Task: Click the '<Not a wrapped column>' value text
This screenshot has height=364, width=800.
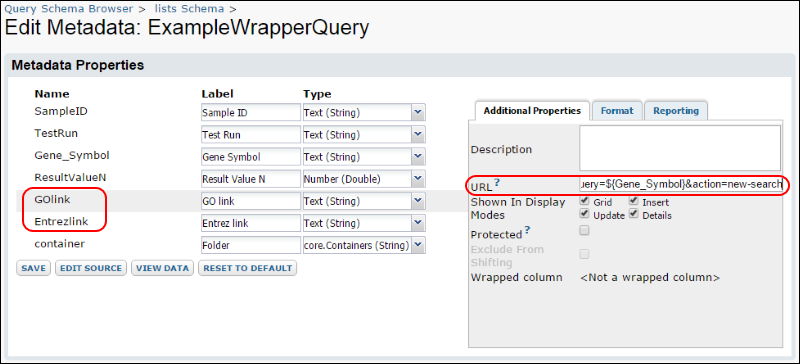Action: coord(650,278)
